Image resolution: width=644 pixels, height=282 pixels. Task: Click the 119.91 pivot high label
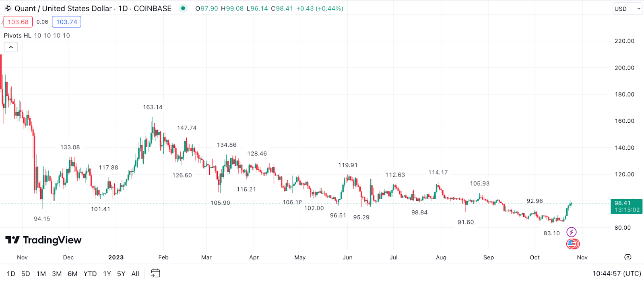pos(348,165)
